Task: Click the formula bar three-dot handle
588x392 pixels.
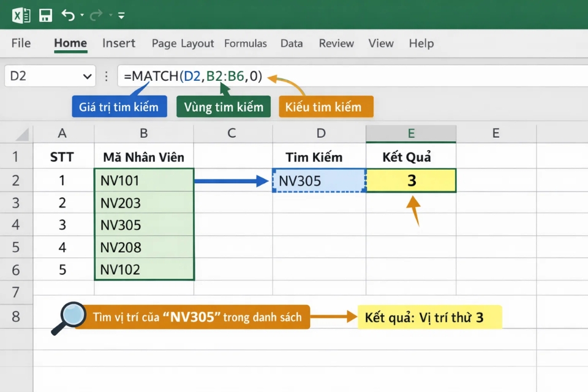Action: (107, 77)
